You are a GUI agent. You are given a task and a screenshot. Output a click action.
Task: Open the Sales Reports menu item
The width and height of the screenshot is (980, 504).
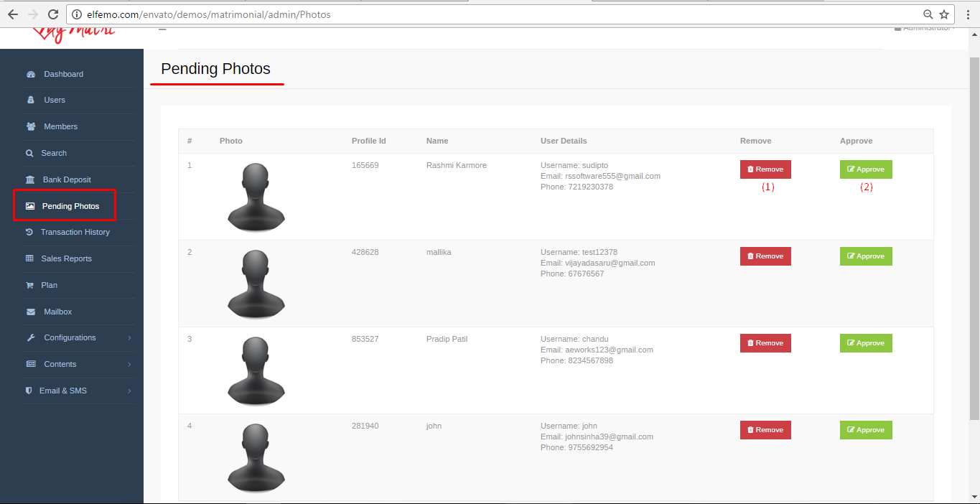tap(67, 258)
